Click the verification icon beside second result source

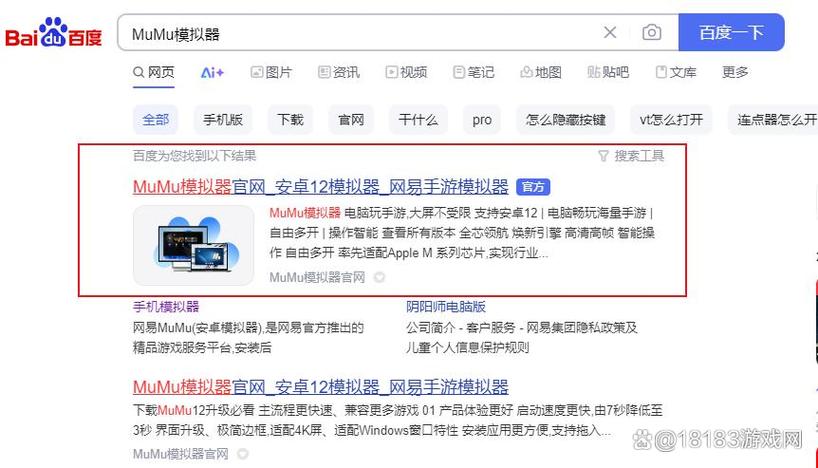243,454
